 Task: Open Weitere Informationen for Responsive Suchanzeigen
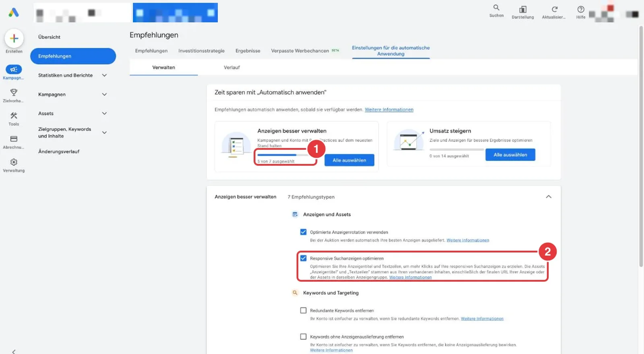tap(411, 277)
